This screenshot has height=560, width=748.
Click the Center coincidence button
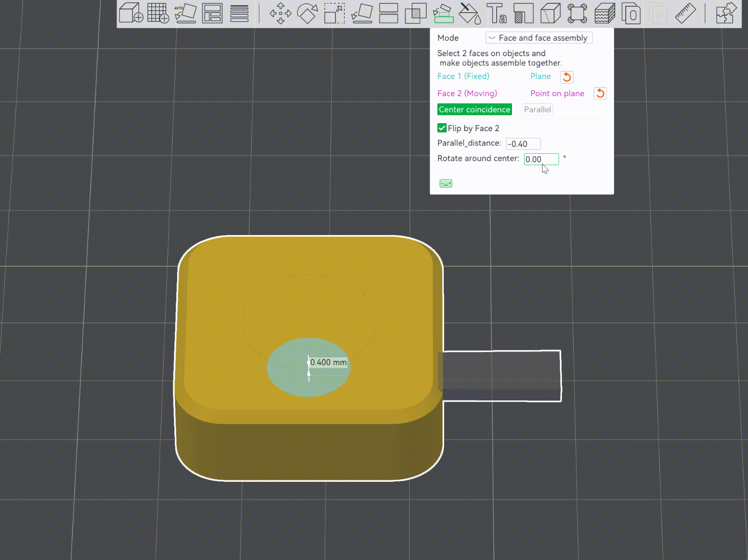[x=475, y=110]
